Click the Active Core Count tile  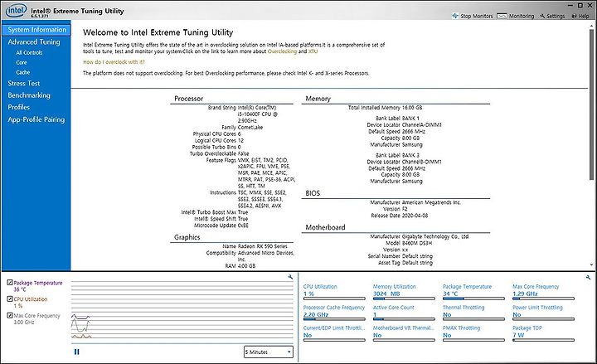click(404, 313)
